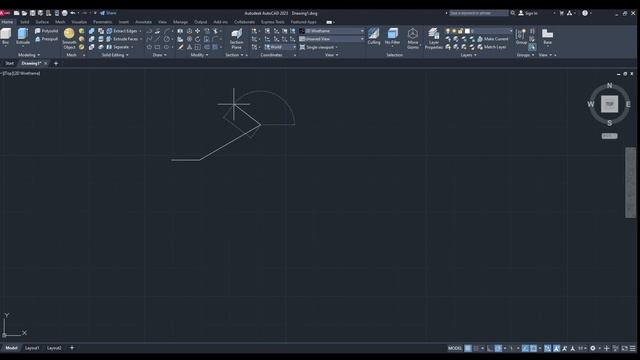Switch to the Solid ribbon tab
The height and width of the screenshot is (360, 640).
[x=25, y=22]
